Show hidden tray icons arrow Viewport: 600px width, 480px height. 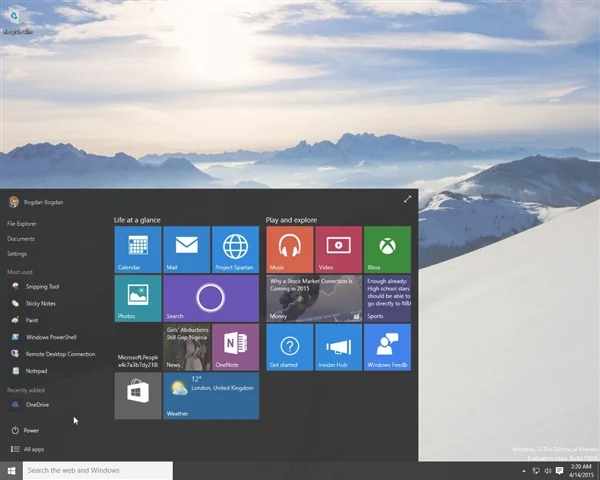coord(524,471)
